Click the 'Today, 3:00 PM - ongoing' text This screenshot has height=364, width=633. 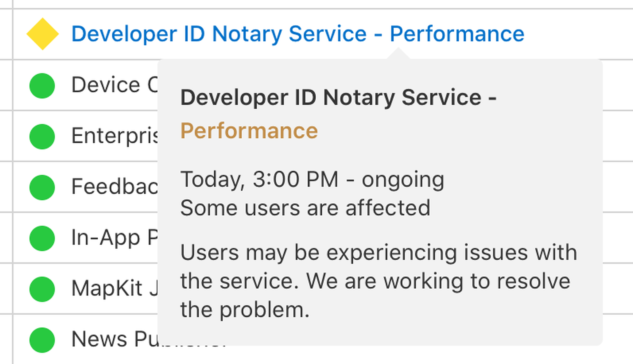point(312,180)
